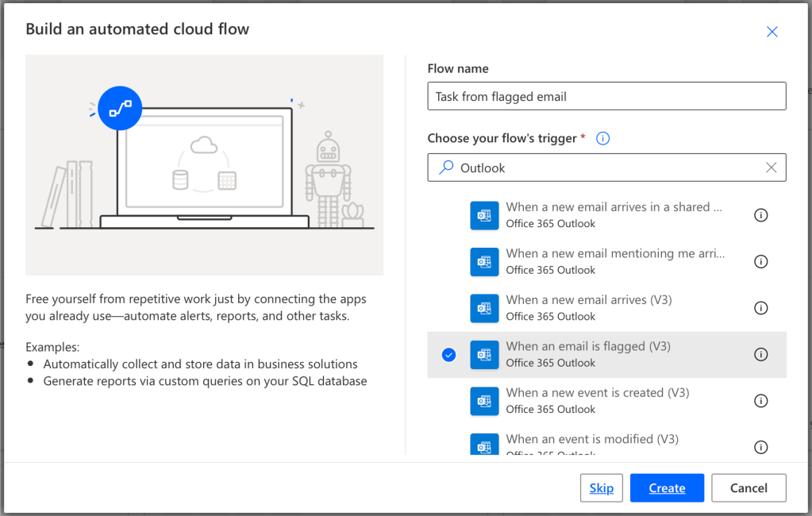View info for the 'When an email is flagged' trigger
Viewport: 812px width, 516px height.
[760, 355]
